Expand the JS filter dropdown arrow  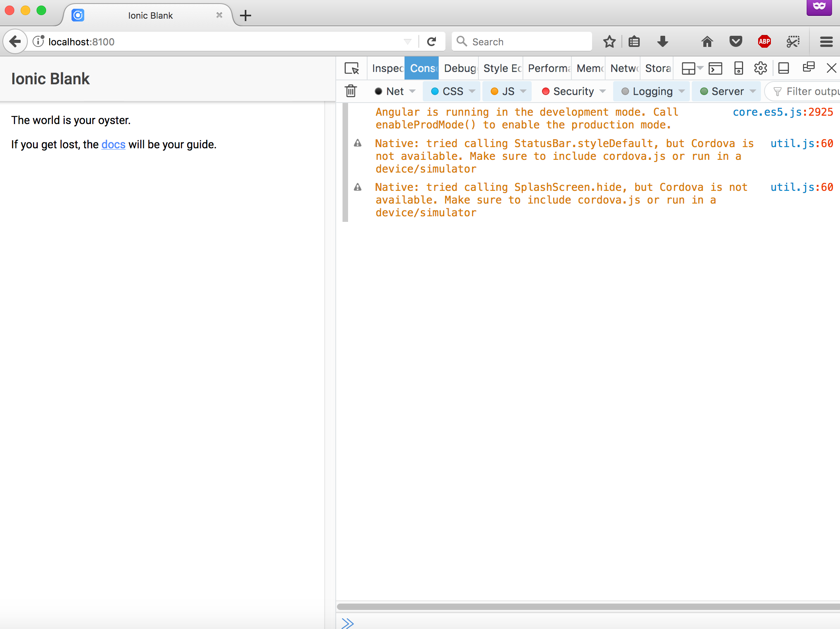(x=523, y=91)
